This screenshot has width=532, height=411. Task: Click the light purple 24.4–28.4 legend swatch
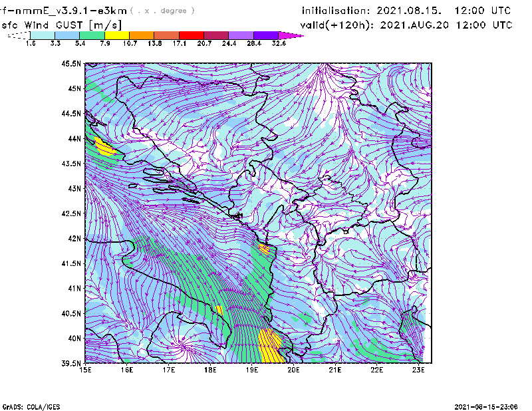[241, 35]
